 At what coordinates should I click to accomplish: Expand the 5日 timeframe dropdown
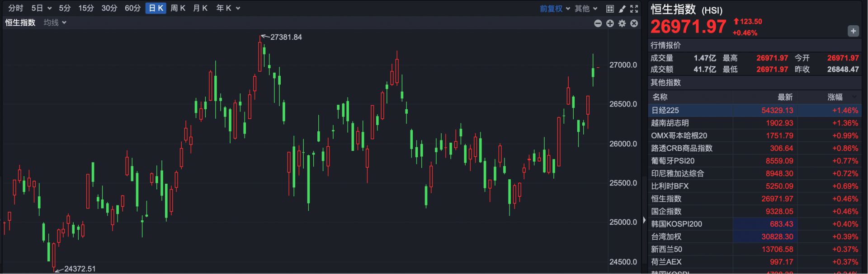click(41, 8)
